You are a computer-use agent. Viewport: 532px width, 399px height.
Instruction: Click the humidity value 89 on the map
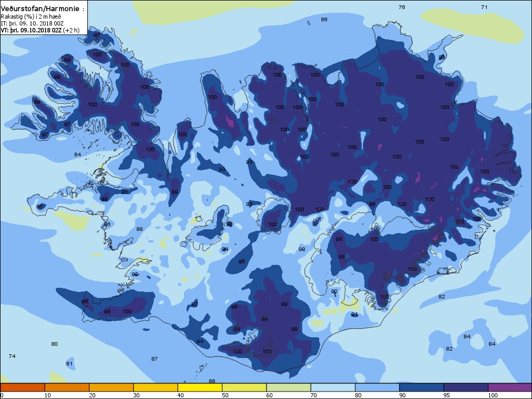tap(139, 229)
